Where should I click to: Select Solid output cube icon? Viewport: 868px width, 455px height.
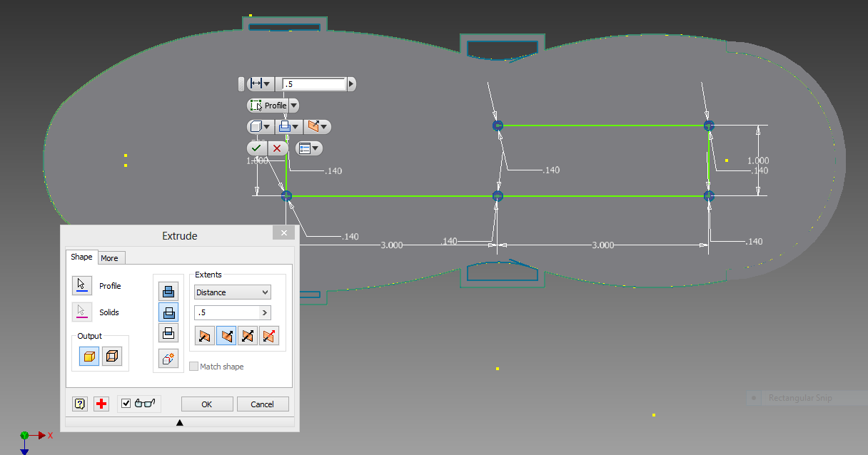pyautogui.click(x=89, y=356)
